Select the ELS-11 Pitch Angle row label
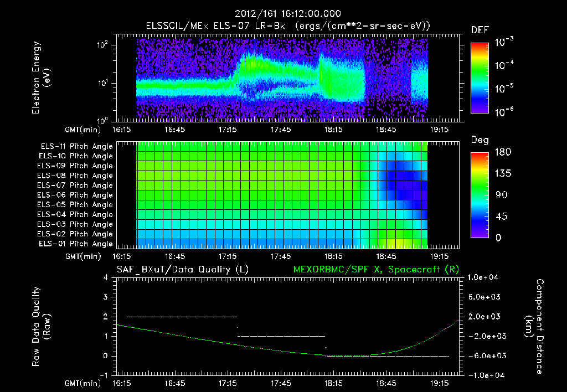The width and height of the screenshot is (567, 392). tap(76, 147)
